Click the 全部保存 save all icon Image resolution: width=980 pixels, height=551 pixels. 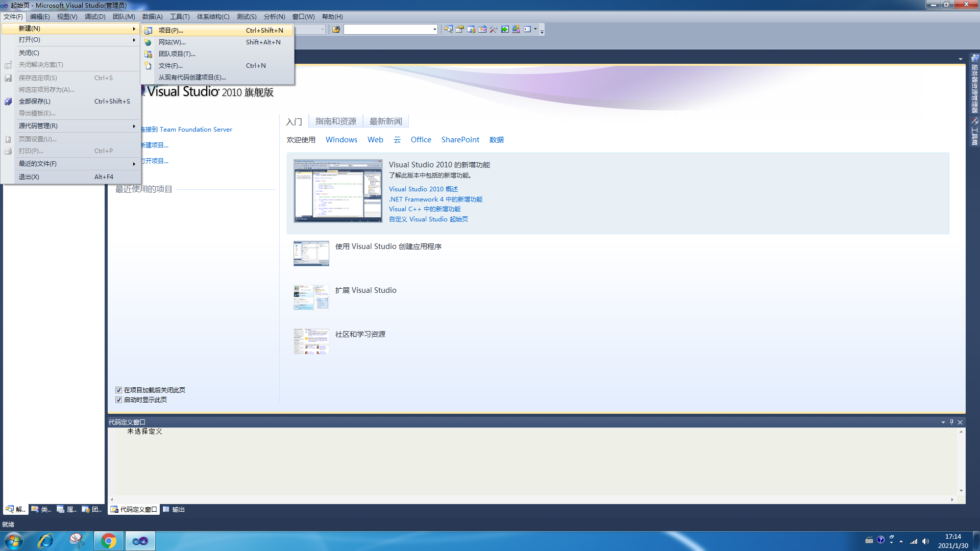pos(8,102)
